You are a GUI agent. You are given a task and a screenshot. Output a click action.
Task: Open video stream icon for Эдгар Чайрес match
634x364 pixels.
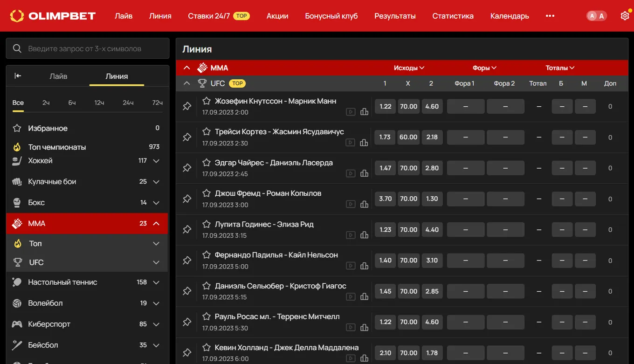coord(350,173)
